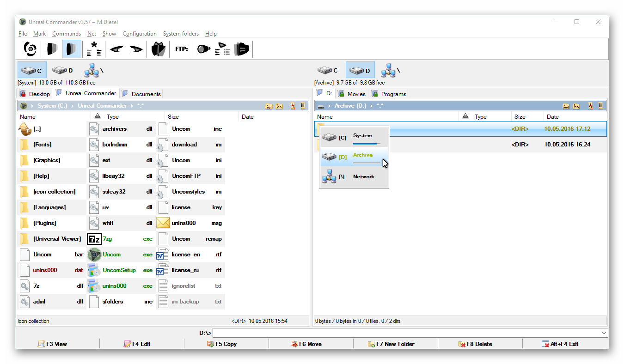Click the root folder icon in the Archive (D:) path bar
The width and height of the screenshot is (624, 364).
[x=566, y=106]
